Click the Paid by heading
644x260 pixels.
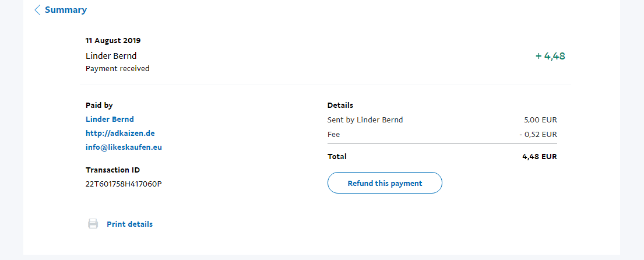click(99, 106)
